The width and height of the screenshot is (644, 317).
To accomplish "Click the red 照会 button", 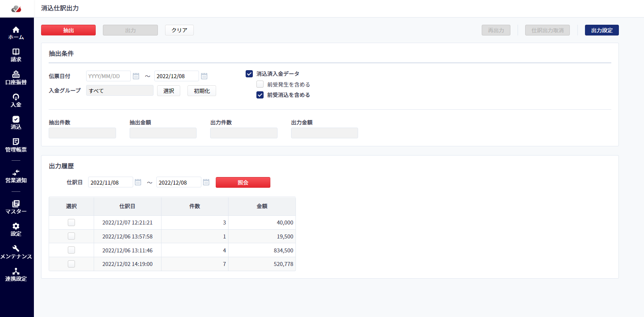I will 243,182.
